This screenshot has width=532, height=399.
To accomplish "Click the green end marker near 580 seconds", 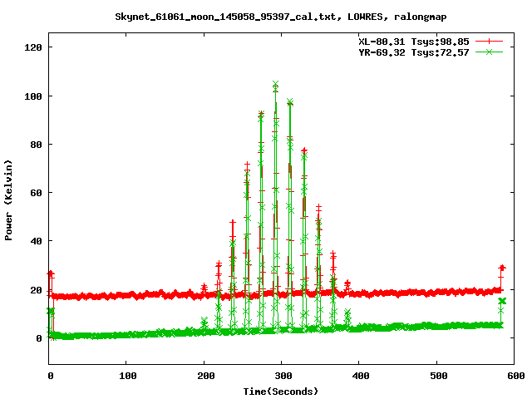I will [x=501, y=301].
